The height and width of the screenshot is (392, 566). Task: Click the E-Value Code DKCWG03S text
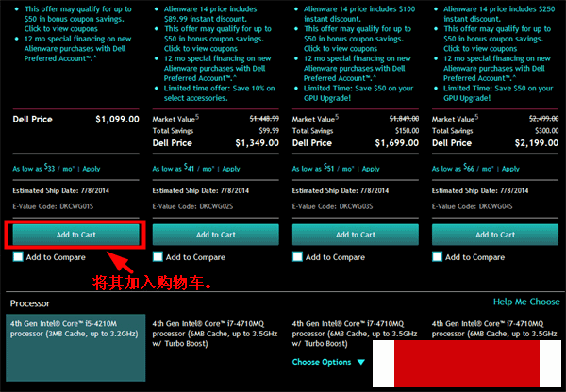click(x=332, y=206)
